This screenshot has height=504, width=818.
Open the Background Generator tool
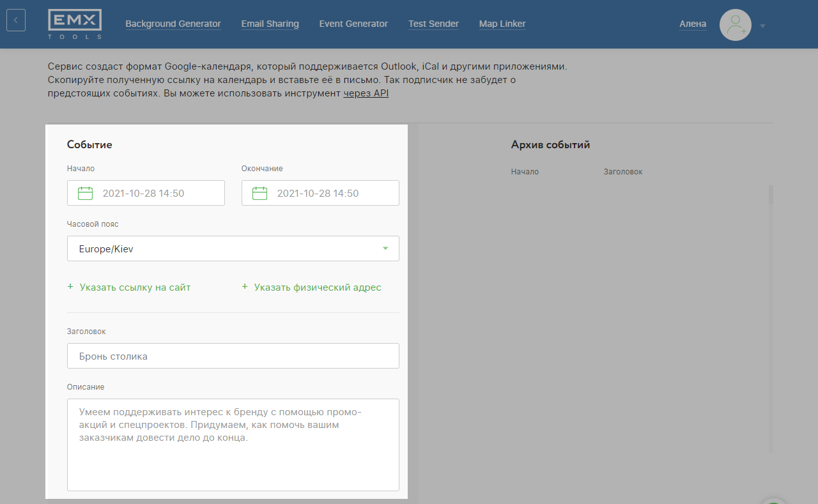click(173, 24)
